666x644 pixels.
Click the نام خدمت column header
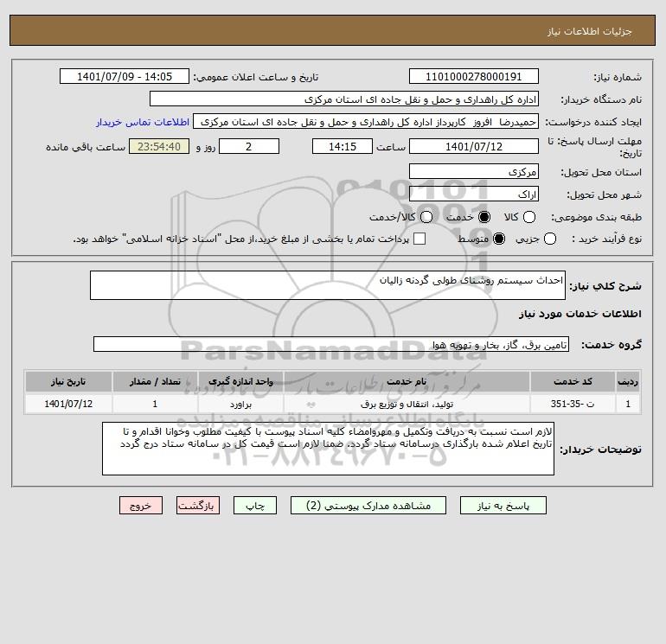407,381
